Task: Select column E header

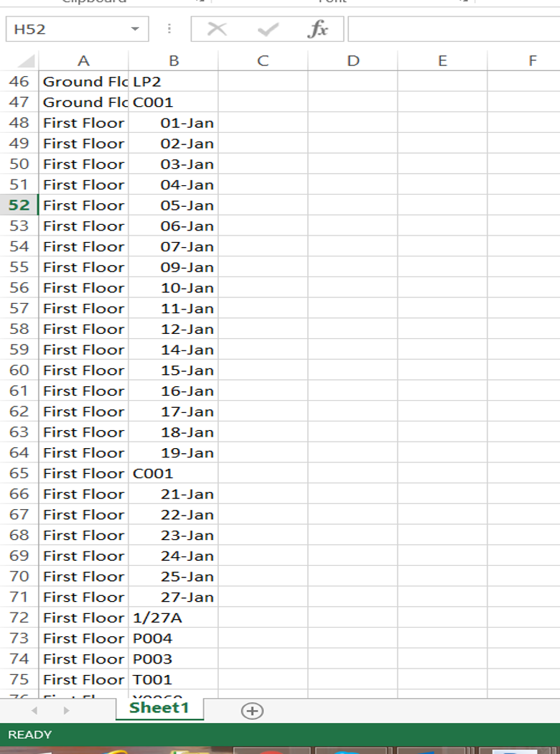Action: pos(442,60)
